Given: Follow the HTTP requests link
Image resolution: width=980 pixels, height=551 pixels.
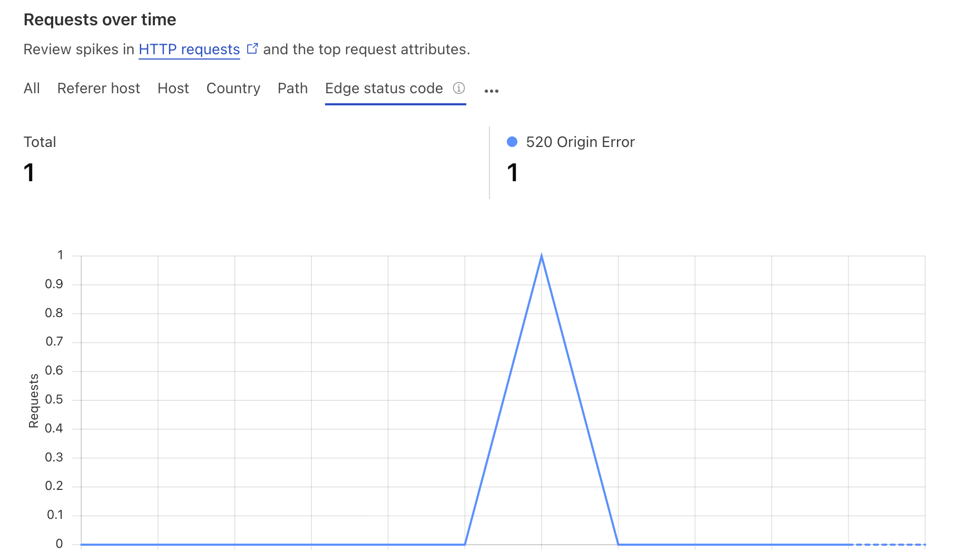Looking at the screenshot, I should tap(189, 49).
